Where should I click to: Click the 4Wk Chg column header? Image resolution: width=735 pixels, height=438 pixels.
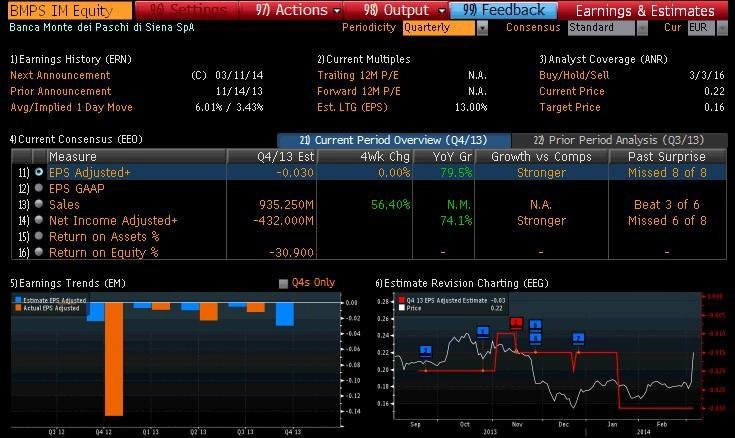click(365, 157)
